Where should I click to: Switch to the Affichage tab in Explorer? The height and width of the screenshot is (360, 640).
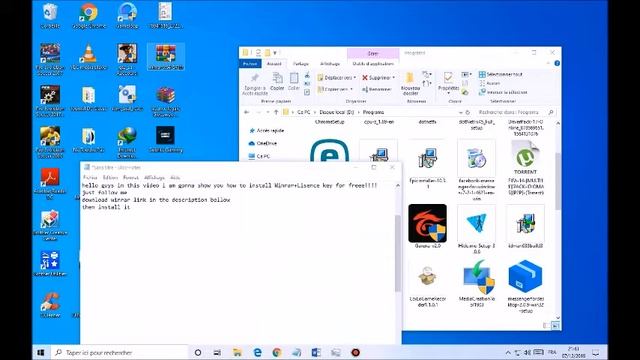coord(330,64)
